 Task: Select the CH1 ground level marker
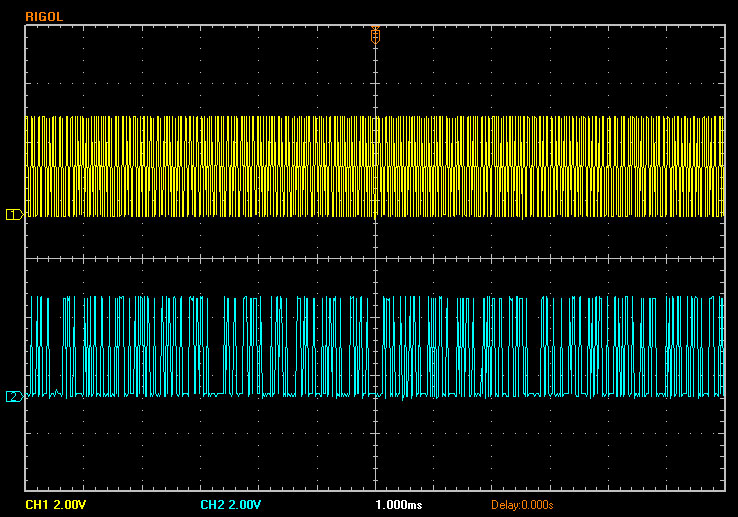(x=13, y=214)
